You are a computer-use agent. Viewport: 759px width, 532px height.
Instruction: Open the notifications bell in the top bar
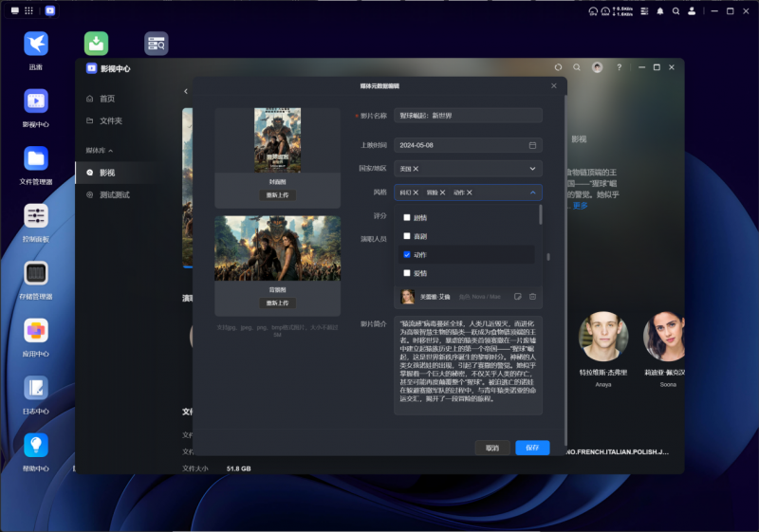click(660, 11)
